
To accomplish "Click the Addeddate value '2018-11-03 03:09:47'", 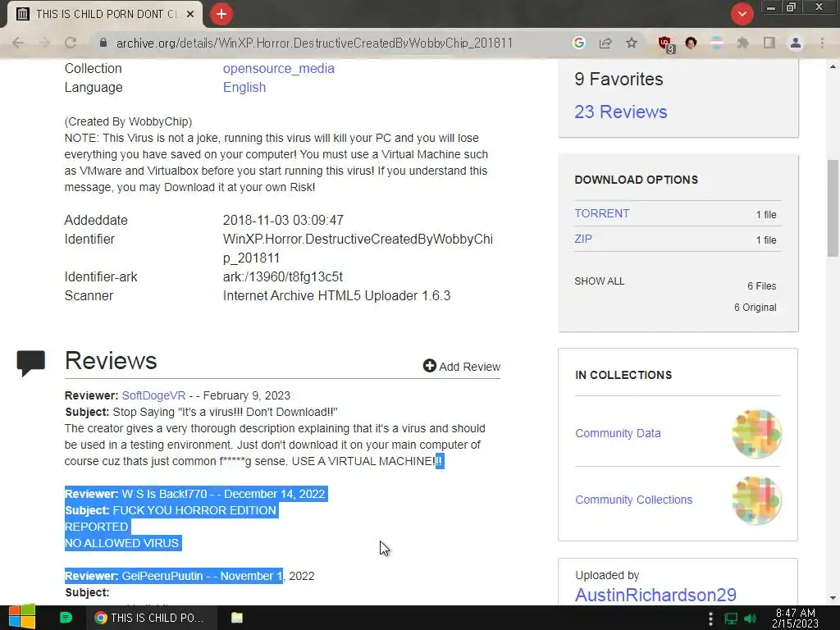I will [x=283, y=220].
